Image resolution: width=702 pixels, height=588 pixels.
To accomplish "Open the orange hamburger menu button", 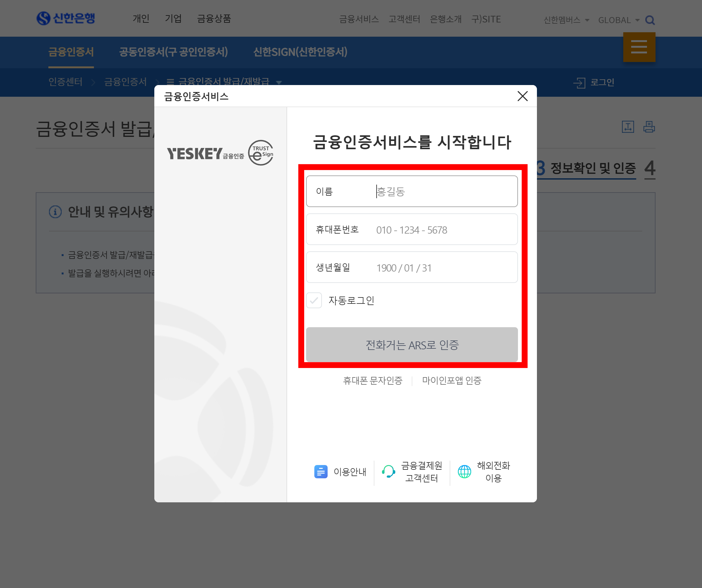I will click(x=639, y=47).
